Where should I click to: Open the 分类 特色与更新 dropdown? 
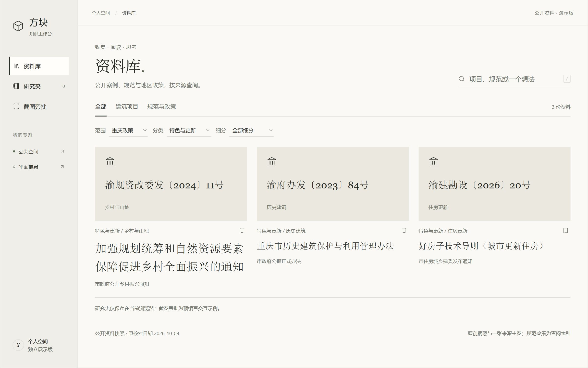coord(189,130)
